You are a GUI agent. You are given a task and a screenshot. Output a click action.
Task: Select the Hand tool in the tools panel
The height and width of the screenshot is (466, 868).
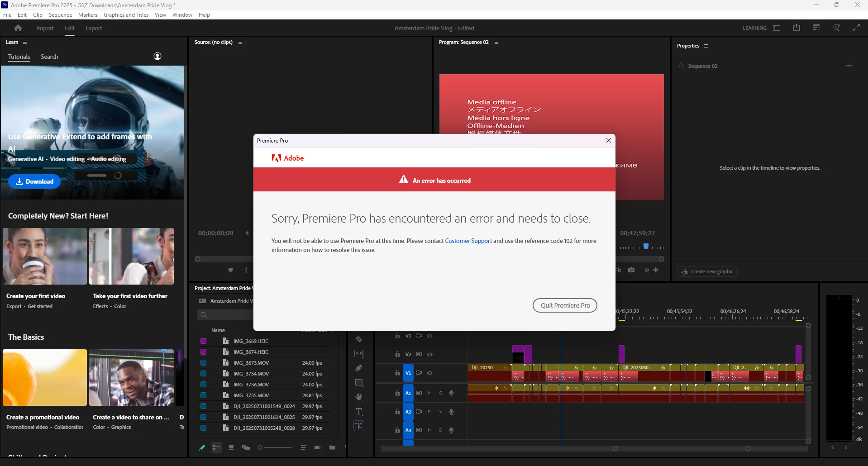pos(359,397)
